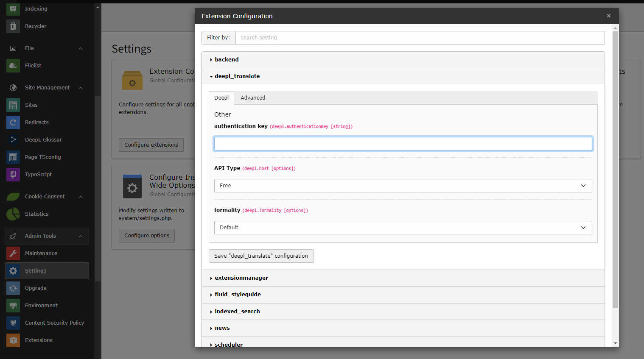Expand the news configuration section
The image size is (644, 359).
pos(403,328)
